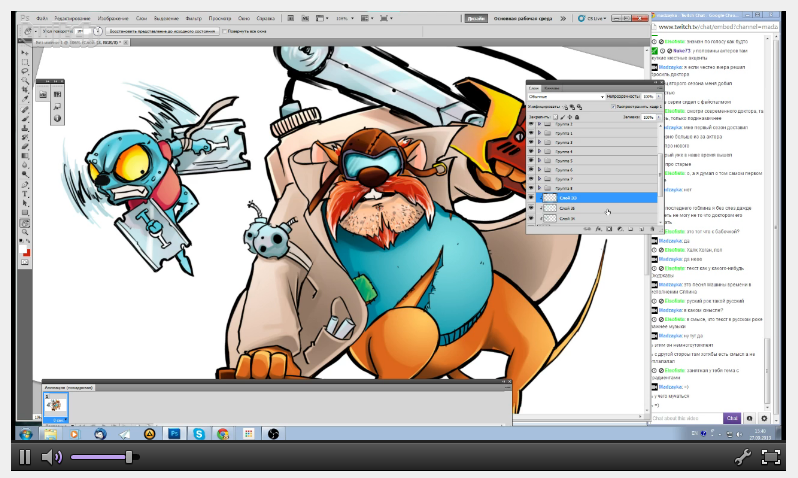
Task: Expand the Группа 5 group
Action: pyautogui.click(x=539, y=160)
